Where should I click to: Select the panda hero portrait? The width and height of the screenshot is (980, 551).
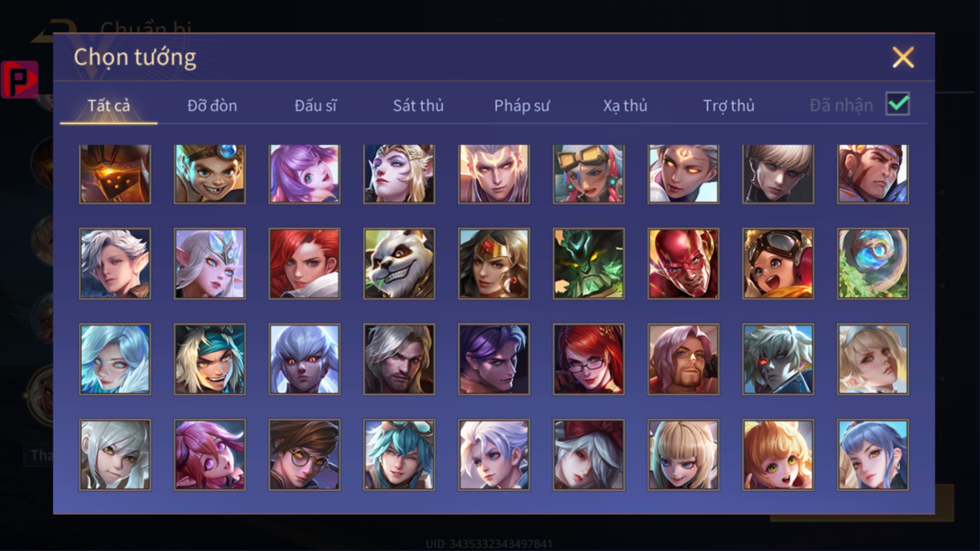click(x=399, y=264)
